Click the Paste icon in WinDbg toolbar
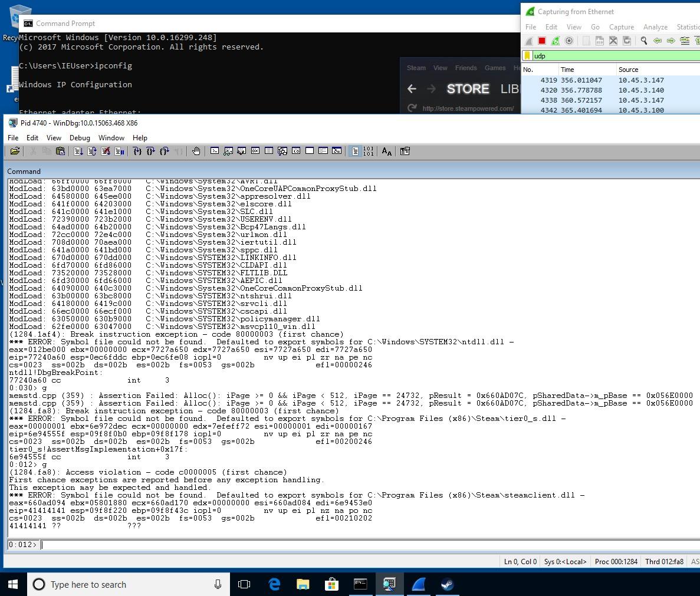700x596 pixels. tap(60, 152)
